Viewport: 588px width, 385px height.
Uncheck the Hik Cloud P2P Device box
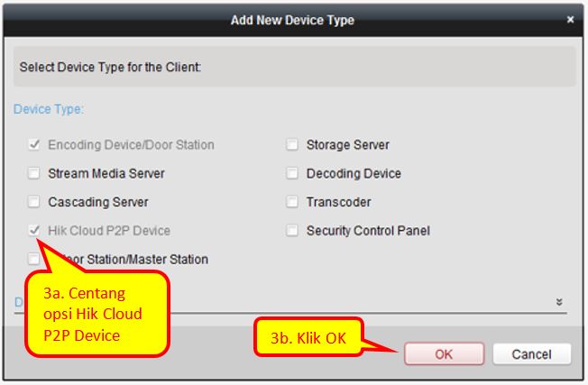pos(34,231)
